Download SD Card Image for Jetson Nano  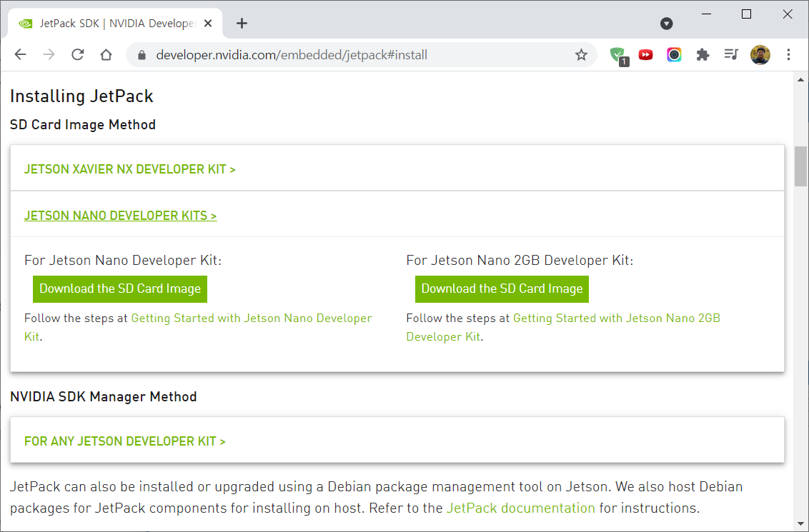click(120, 288)
